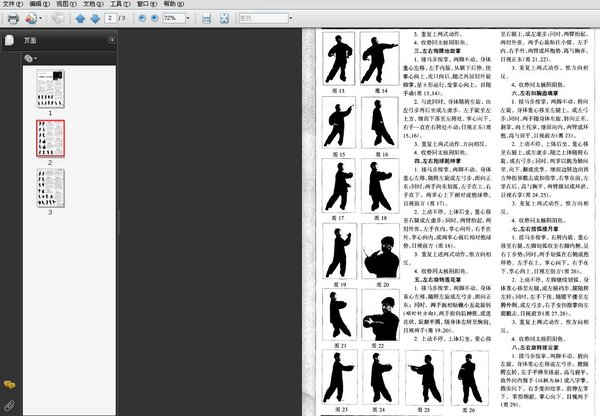This screenshot has width=600, height=416.
Task: Go to next page with down arrow
Action: pyautogui.click(x=94, y=18)
